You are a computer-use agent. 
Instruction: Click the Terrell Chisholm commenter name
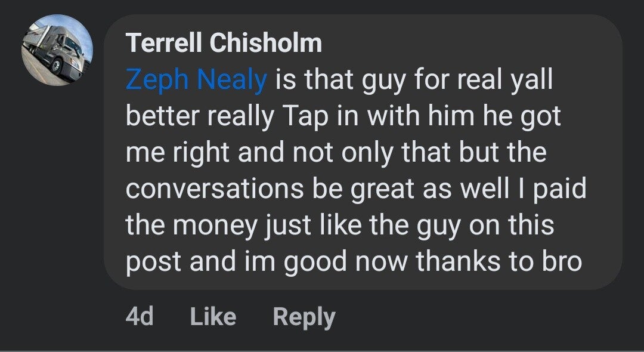pyautogui.click(x=224, y=43)
